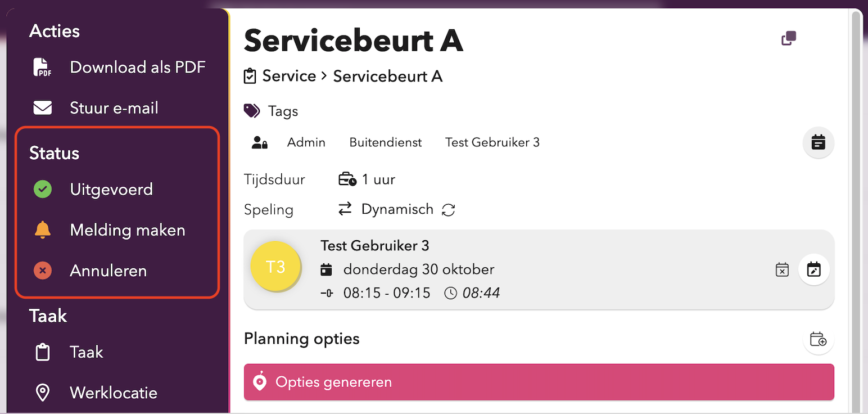Click the Service breadcrumb link

(289, 76)
